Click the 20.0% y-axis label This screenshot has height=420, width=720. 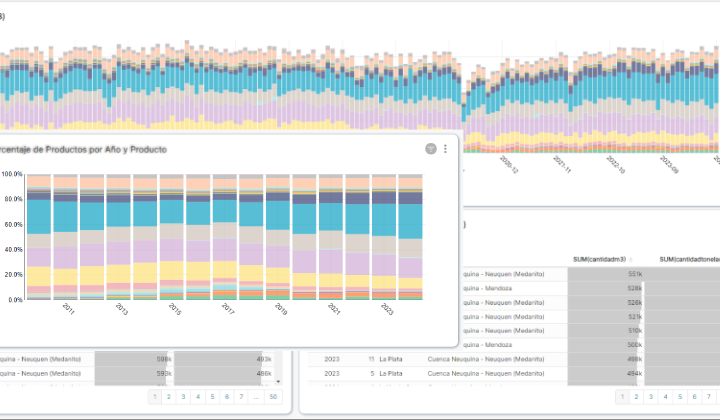pos(13,274)
